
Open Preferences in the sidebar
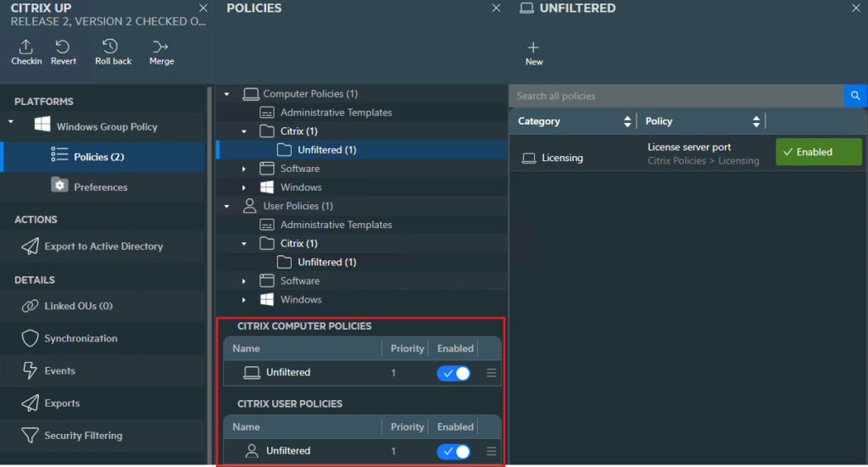click(x=100, y=187)
